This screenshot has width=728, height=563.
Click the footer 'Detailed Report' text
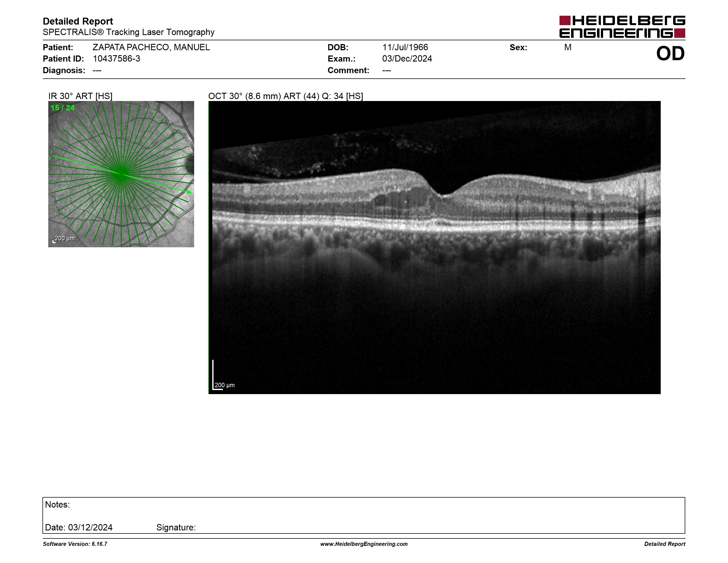tap(665, 544)
